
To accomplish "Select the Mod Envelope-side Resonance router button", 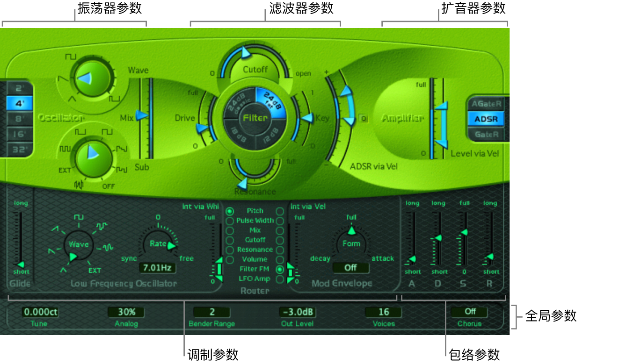I will (280, 250).
